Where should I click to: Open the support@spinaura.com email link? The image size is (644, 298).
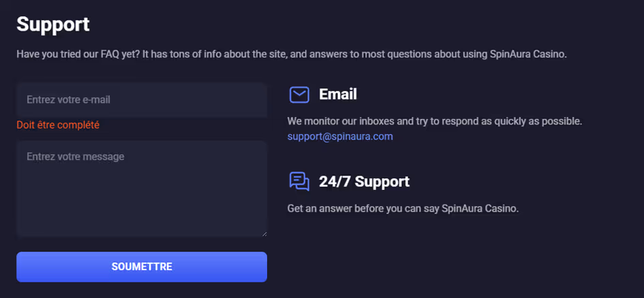click(x=340, y=136)
